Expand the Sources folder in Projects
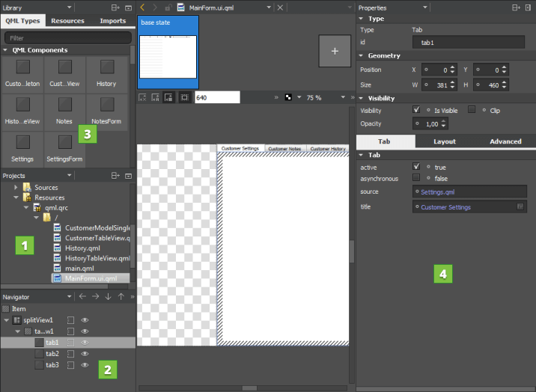The height and width of the screenshot is (392, 536). tap(16, 188)
